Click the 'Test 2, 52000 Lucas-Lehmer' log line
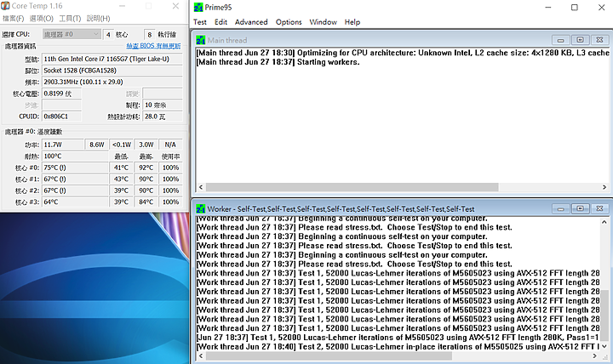This screenshot has height=364, width=613. click(x=398, y=346)
